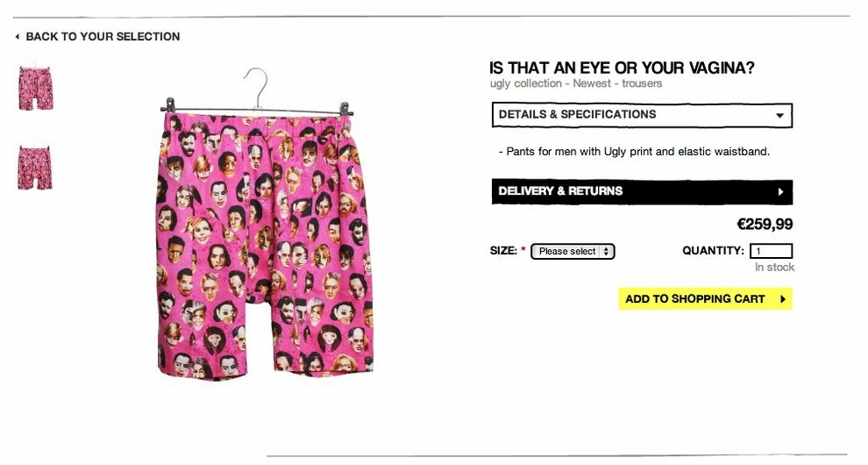Image resolution: width=868 pixels, height=465 pixels.
Task: Click the hanger hook in product photo
Action: click(x=256, y=87)
